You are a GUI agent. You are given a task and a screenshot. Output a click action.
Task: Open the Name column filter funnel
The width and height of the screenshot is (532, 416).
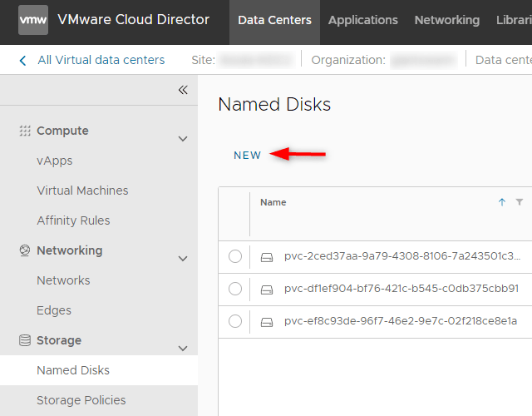tap(519, 202)
